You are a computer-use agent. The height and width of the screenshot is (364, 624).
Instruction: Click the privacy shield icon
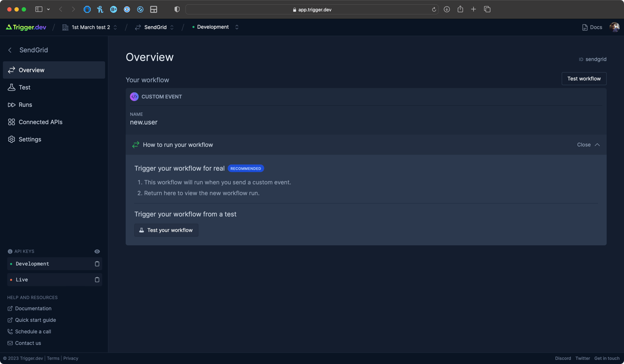[x=177, y=9]
